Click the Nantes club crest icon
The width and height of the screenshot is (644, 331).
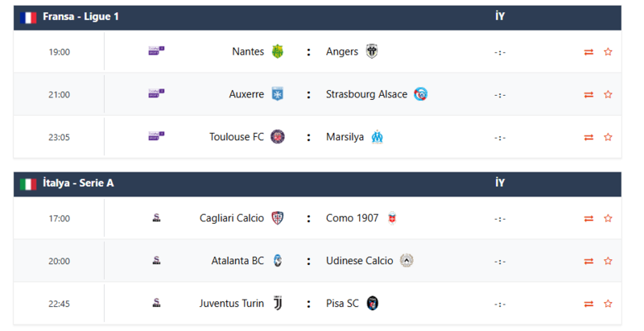click(x=278, y=52)
